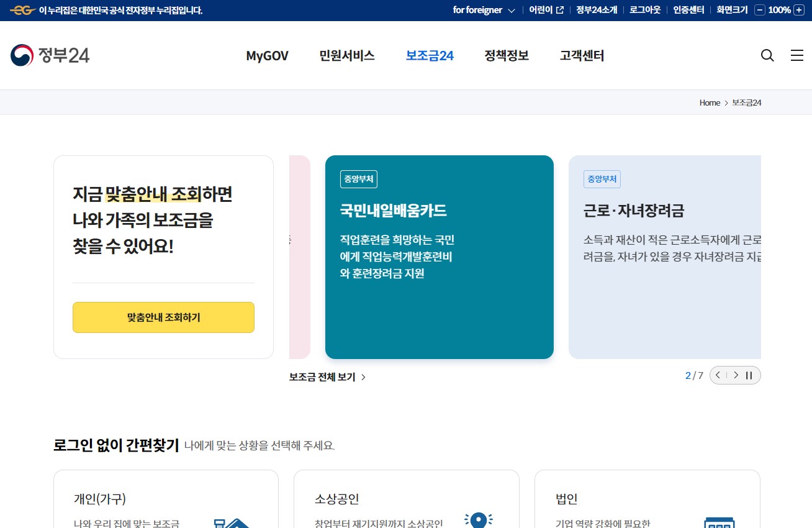Click the slide counter 2 / 7
The image size is (812, 528).
click(694, 375)
